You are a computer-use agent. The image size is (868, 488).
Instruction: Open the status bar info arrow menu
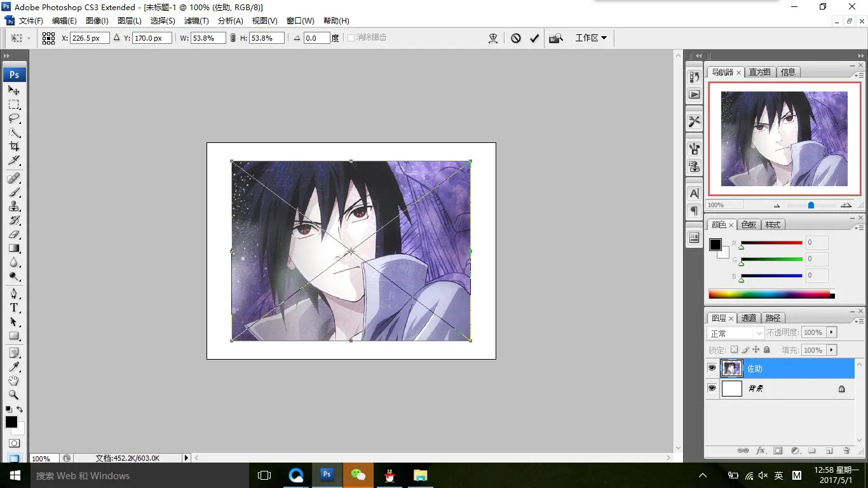point(186,457)
